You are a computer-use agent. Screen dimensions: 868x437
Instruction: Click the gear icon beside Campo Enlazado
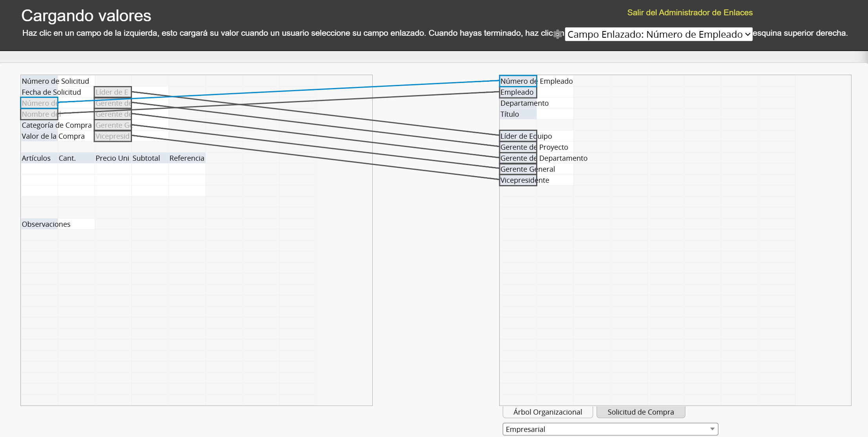pos(558,34)
